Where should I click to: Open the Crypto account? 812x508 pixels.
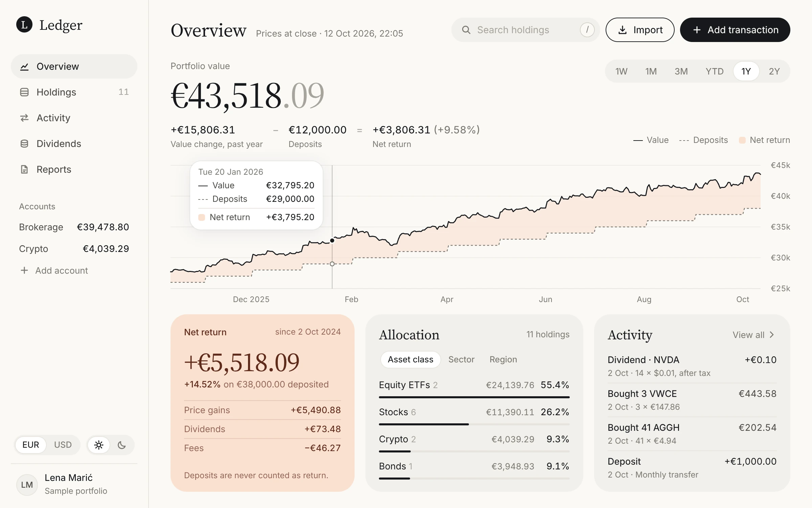74,249
